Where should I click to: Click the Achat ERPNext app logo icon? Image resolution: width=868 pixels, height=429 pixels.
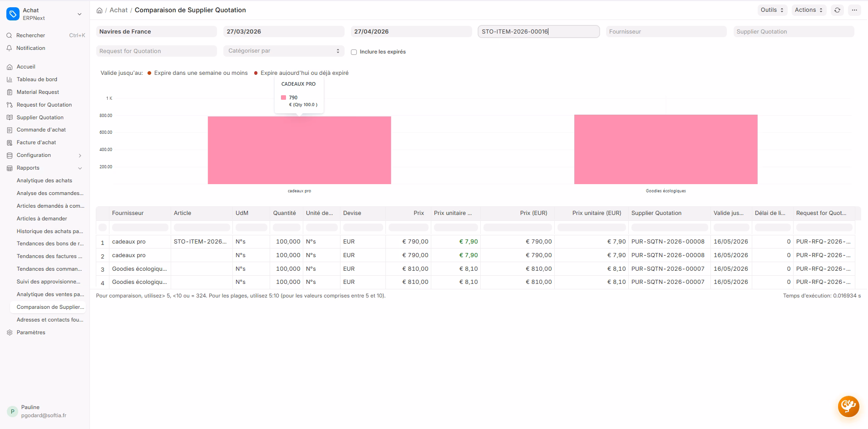pyautogui.click(x=13, y=14)
